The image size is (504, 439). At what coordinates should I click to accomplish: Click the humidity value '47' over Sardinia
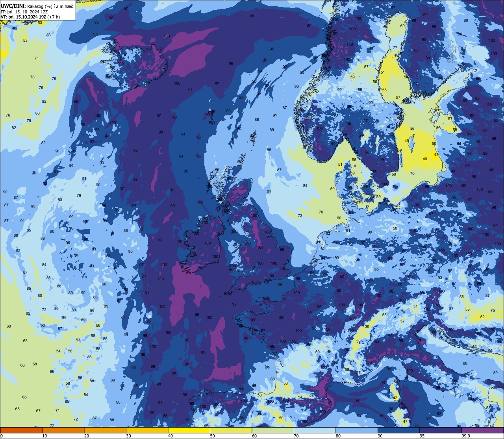(405, 422)
